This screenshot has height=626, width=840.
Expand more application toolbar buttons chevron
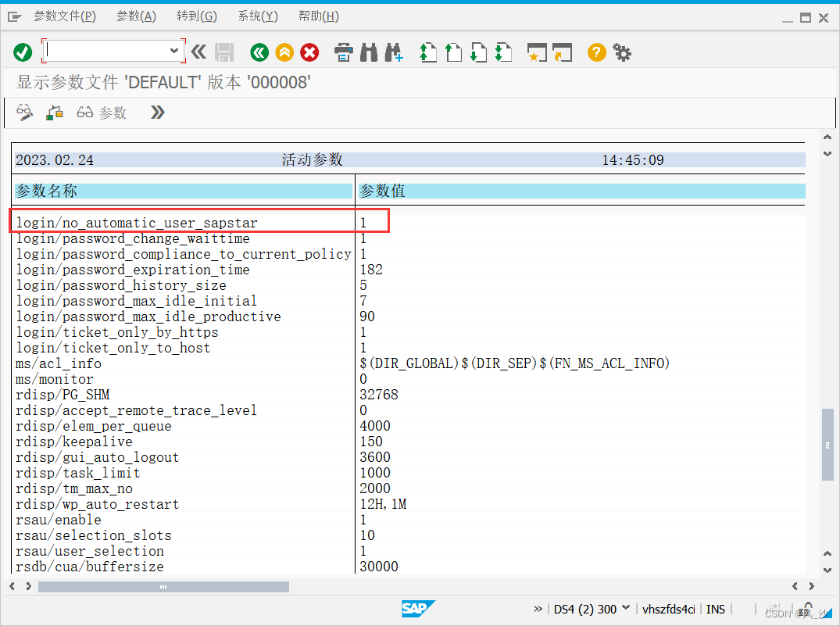coord(158,113)
